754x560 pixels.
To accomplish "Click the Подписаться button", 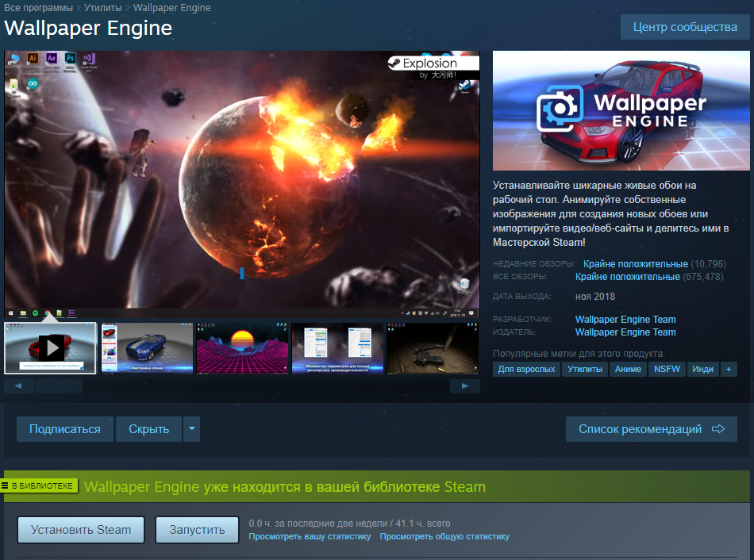I will pos(65,429).
